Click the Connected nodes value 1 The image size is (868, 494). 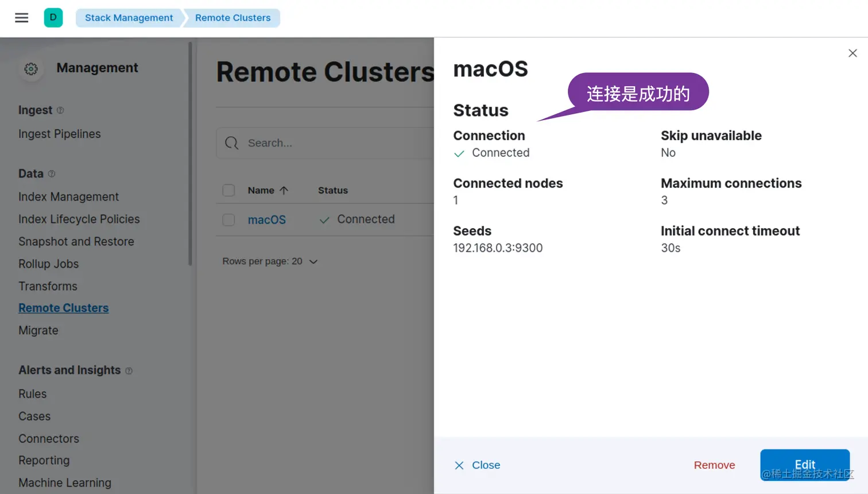click(x=456, y=200)
